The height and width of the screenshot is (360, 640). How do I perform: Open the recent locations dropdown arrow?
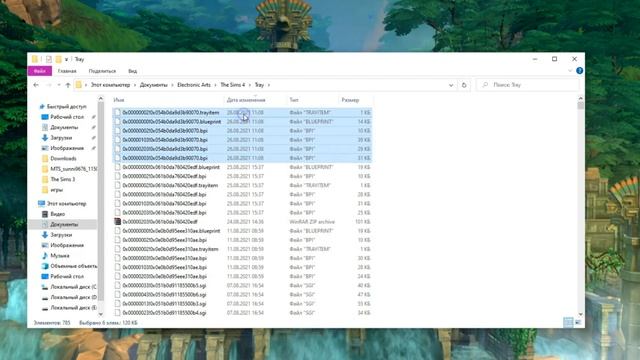59,85
